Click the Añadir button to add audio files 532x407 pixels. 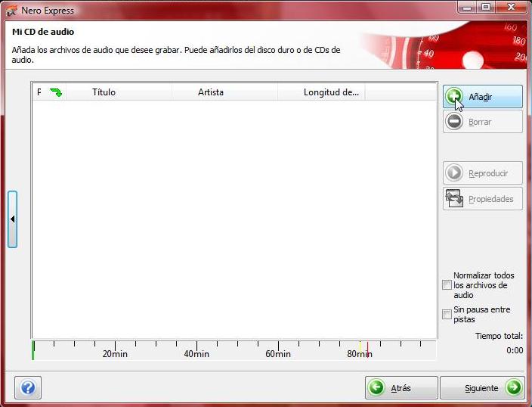point(482,97)
